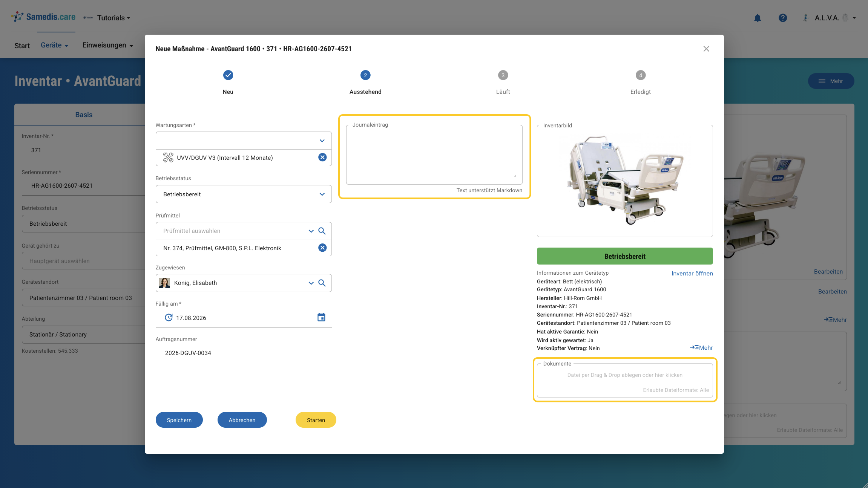
Task: Click the Seriennummer field in background page
Action: (83, 186)
